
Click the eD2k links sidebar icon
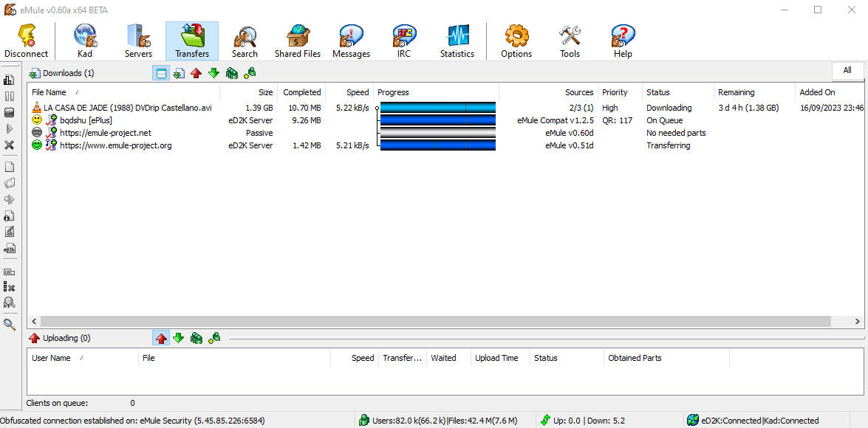[10, 248]
